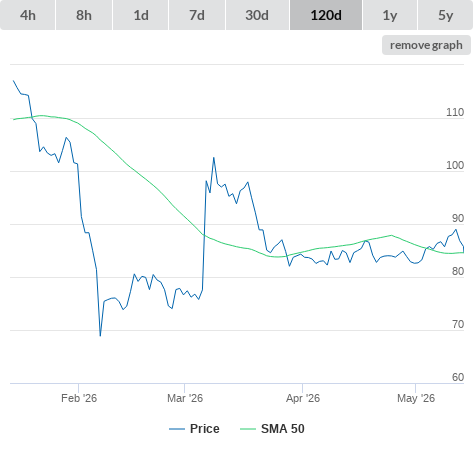Click the green SMA 50 legend line marker

tap(248, 429)
